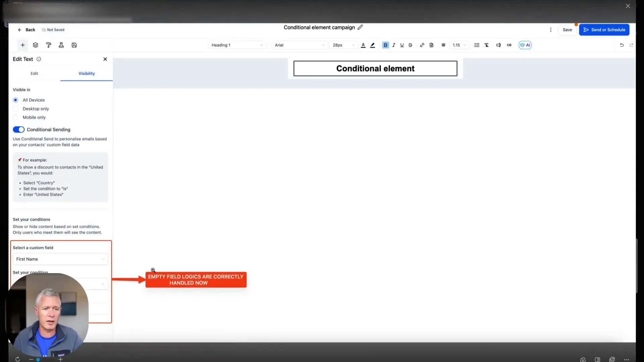Switch to the Visibility tab
644x362 pixels.
point(87,73)
